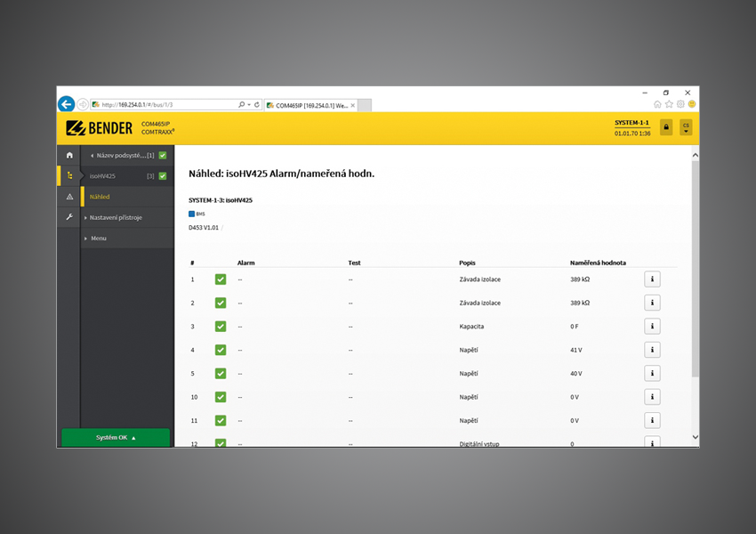Open a new blank browser tab
This screenshot has height=534, width=756.
(x=365, y=105)
